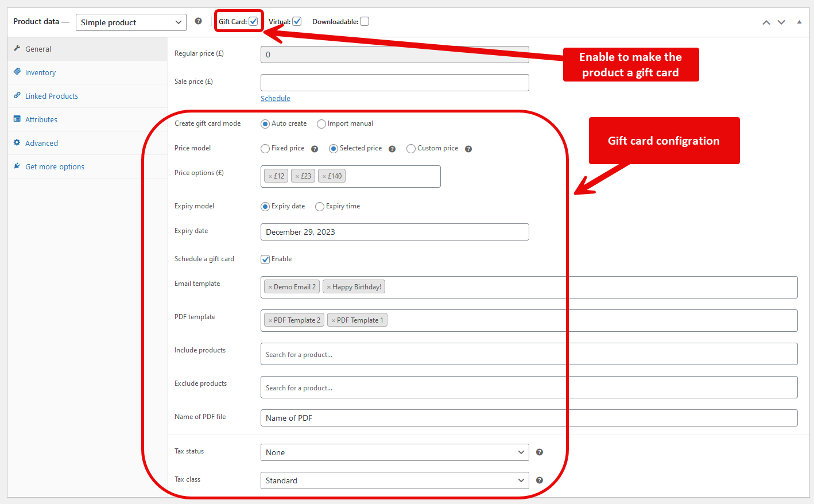
Task: Remove the £140 price option
Action: tap(324, 177)
